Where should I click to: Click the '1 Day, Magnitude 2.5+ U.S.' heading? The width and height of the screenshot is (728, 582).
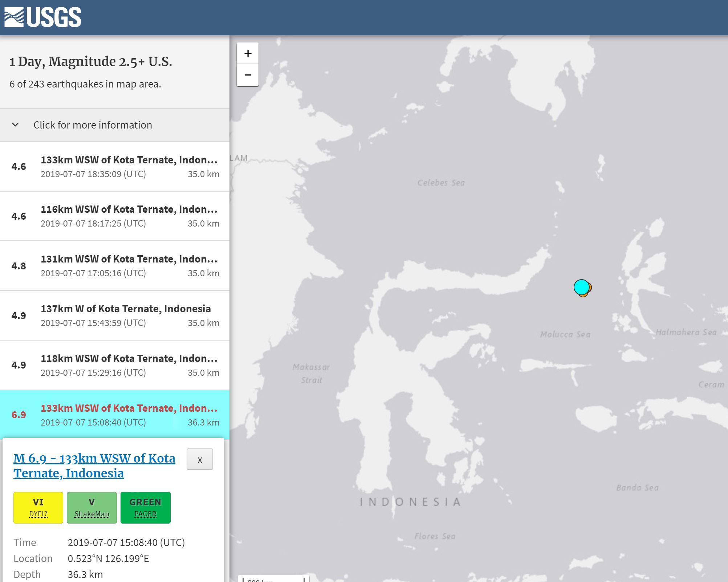(91, 62)
